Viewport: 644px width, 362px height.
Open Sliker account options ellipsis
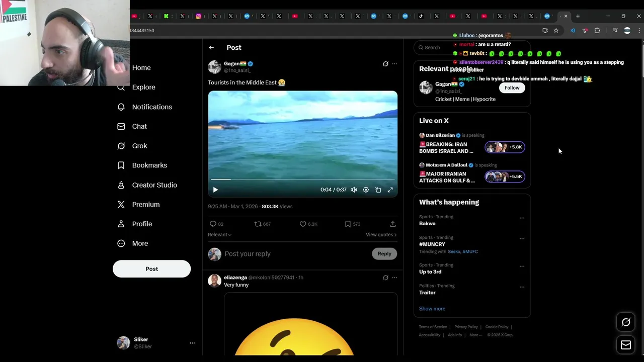[x=192, y=343]
